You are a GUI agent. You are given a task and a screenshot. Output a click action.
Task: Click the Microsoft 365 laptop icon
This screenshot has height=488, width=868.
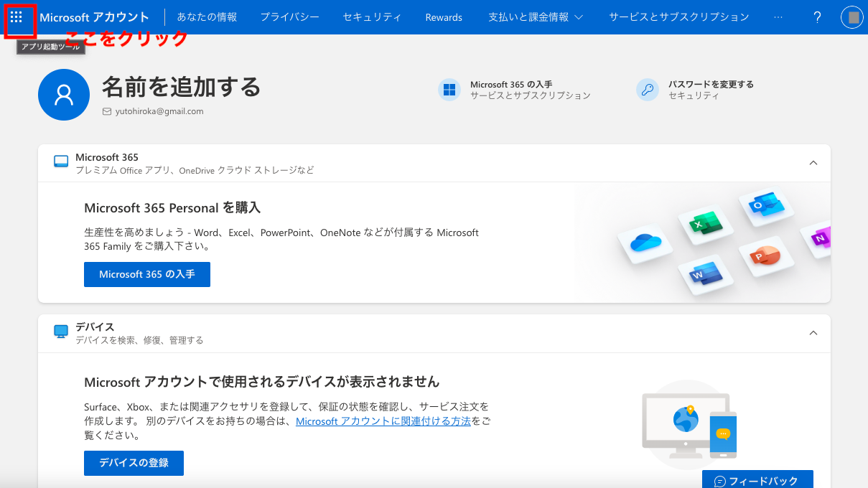60,161
